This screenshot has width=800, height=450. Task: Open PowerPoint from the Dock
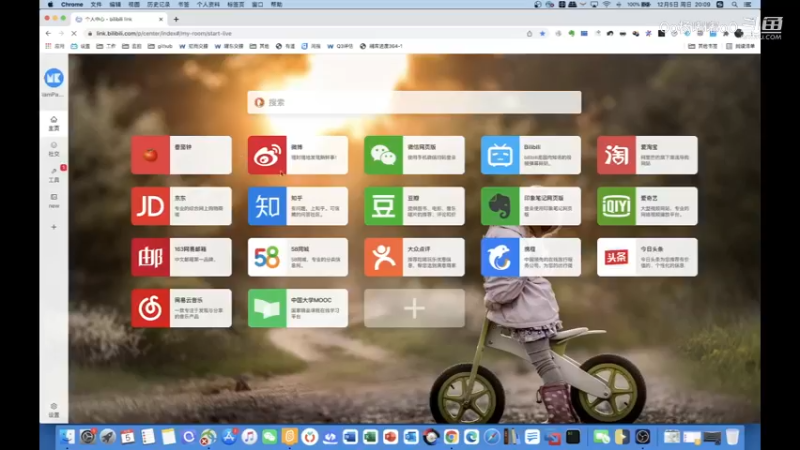[390, 437]
